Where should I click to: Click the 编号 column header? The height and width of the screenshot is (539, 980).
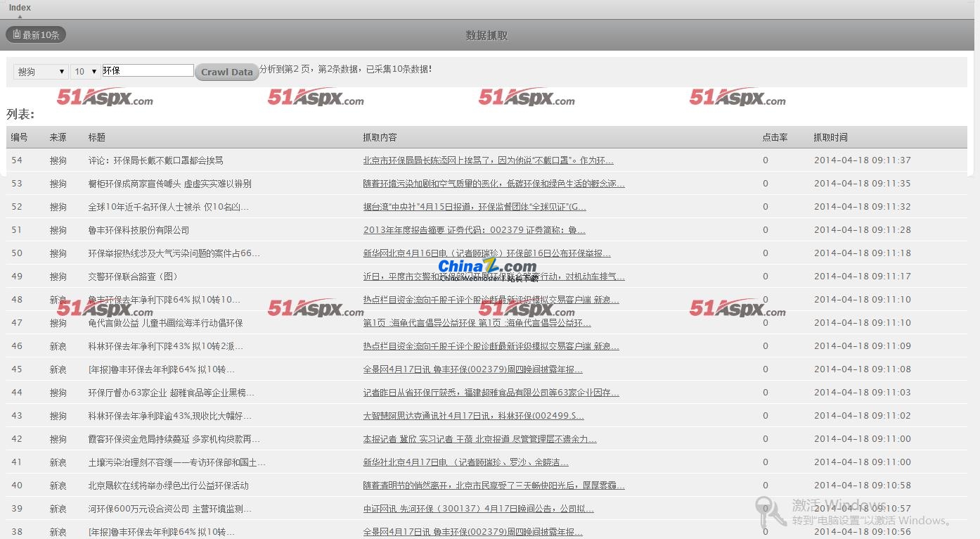click(19, 137)
